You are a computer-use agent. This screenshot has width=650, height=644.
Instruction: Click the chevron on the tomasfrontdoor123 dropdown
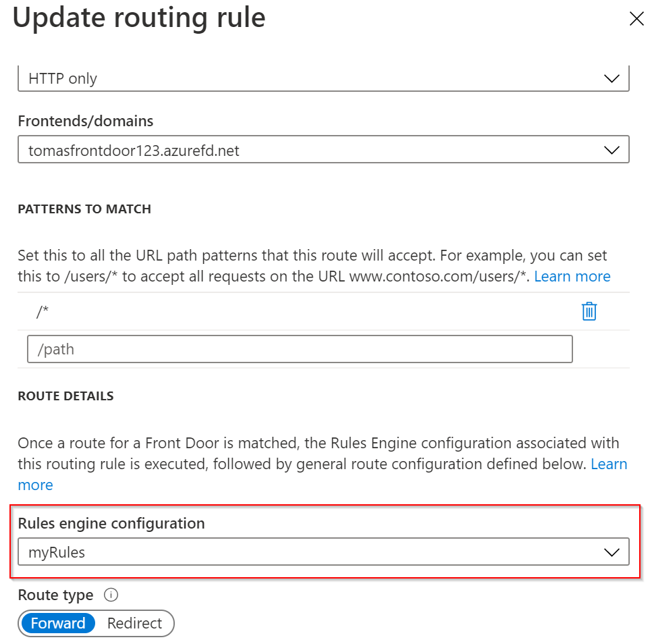click(612, 150)
